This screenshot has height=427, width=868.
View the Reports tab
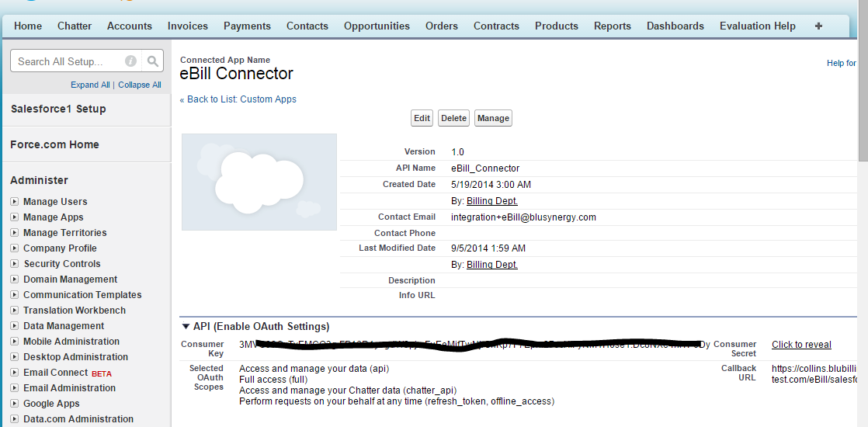point(613,26)
